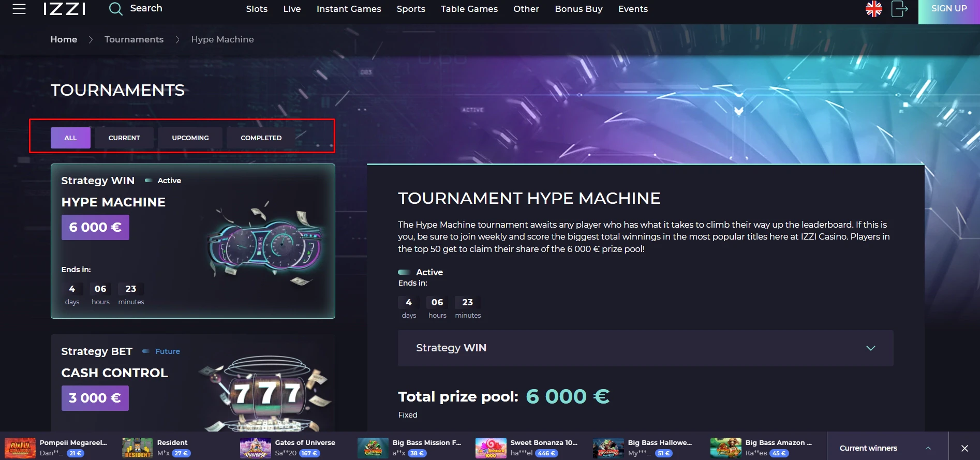Click the 167 € win badge
The image size is (980, 460).
coord(309,453)
